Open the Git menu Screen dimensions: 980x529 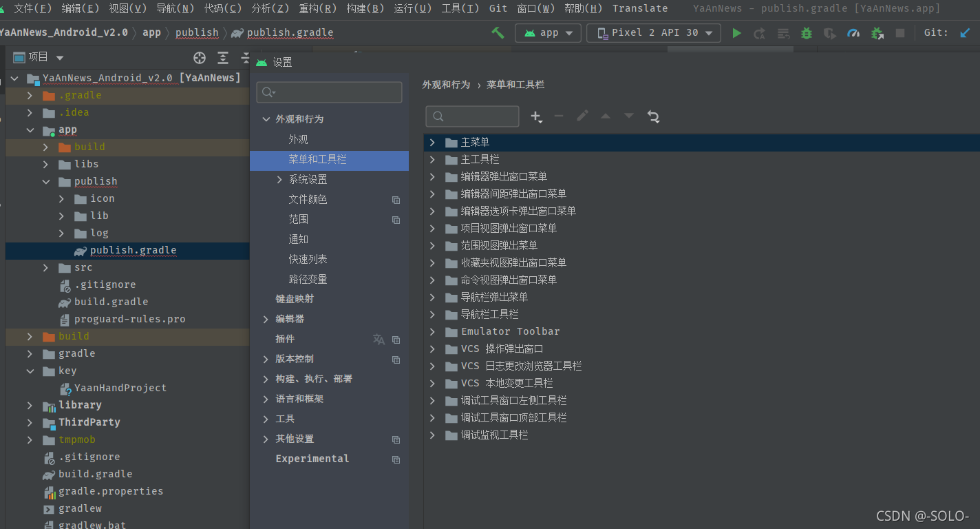pyautogui.click(x=498, y=8)
